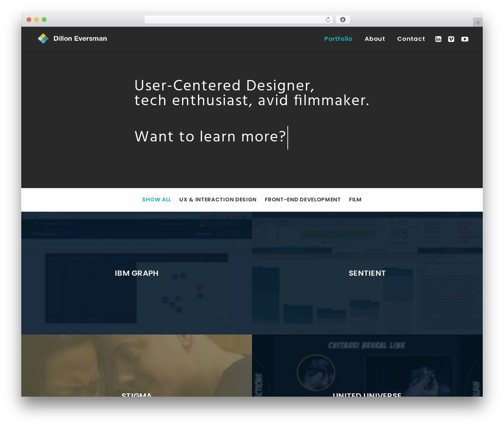504x427 pixels.
Task: Select the Show All filter
Action: coord(156,200)
